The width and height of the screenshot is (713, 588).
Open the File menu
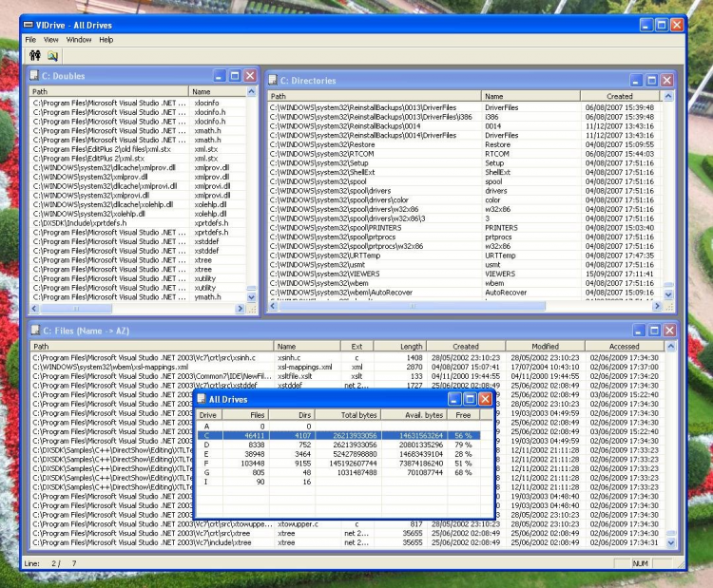[30, 40]
